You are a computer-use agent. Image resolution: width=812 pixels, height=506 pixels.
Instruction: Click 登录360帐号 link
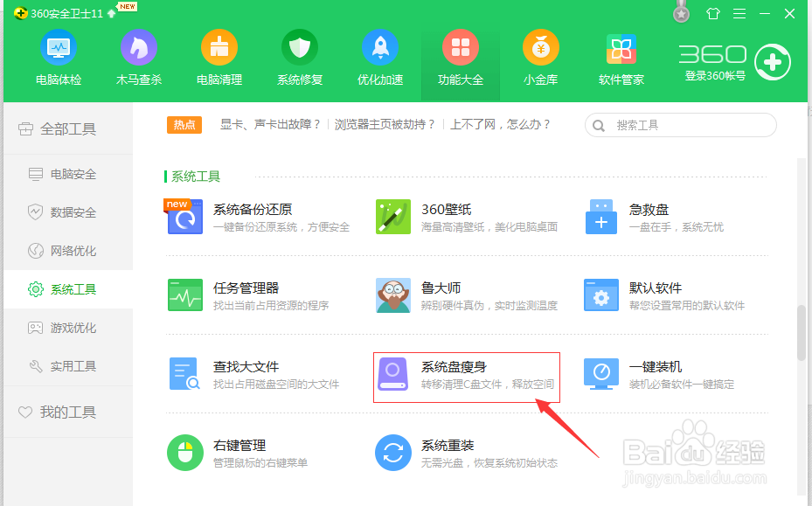point(715,76)
